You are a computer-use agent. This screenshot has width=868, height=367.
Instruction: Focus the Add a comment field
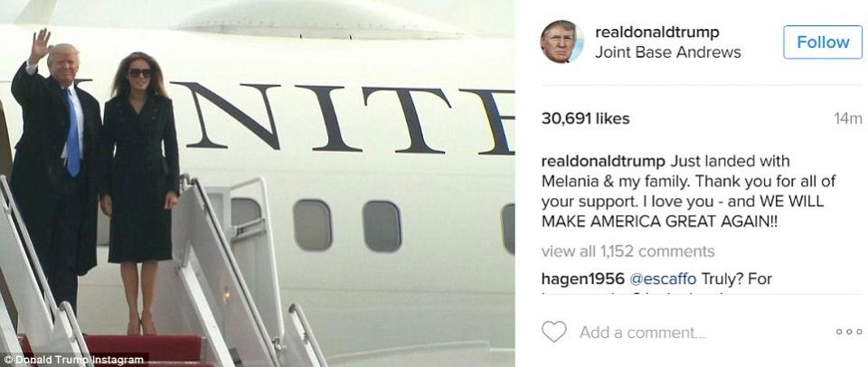click(703, 332)
